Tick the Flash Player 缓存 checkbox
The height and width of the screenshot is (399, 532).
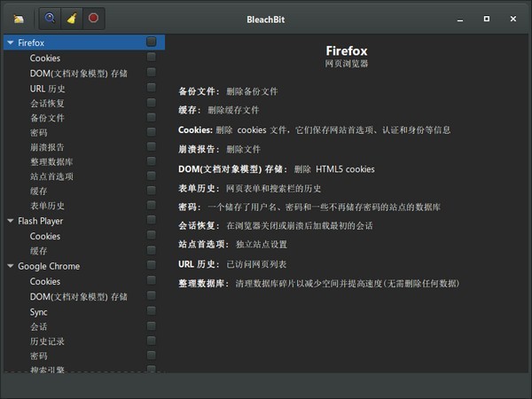pos(152,250)
